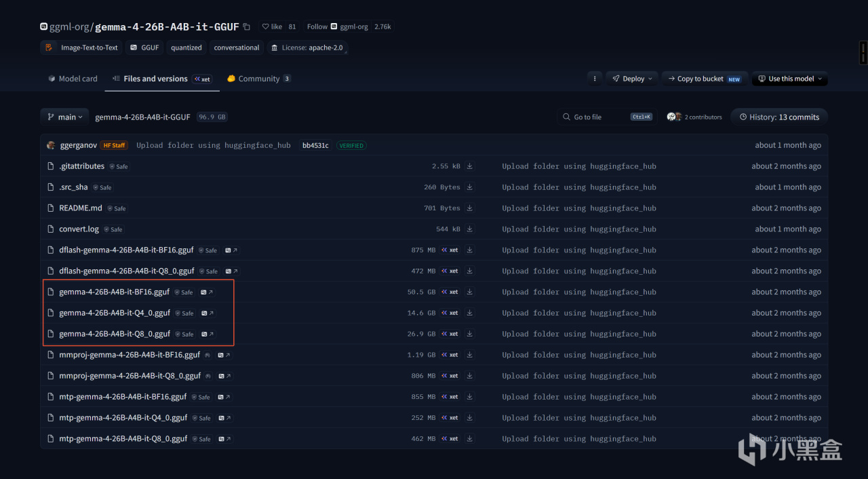The image size is (868, 479).
Task: Download .src_sha via download icon
Action: coord(469,187)
